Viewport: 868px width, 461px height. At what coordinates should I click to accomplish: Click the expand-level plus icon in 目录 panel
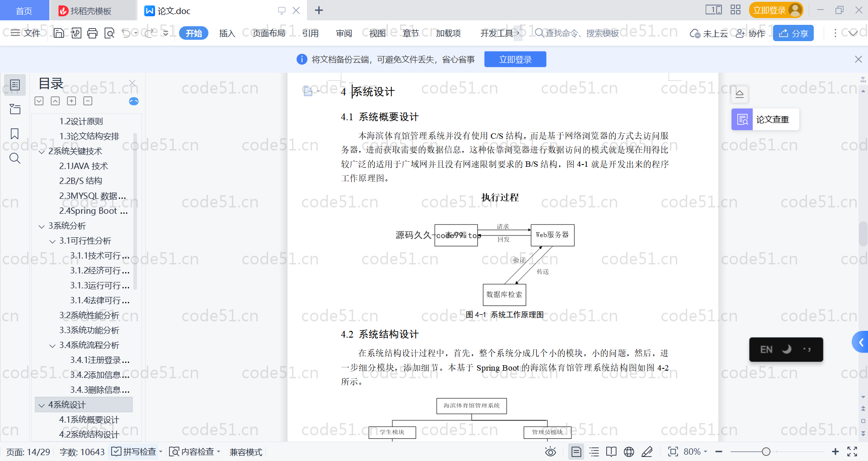coord(71,101)
